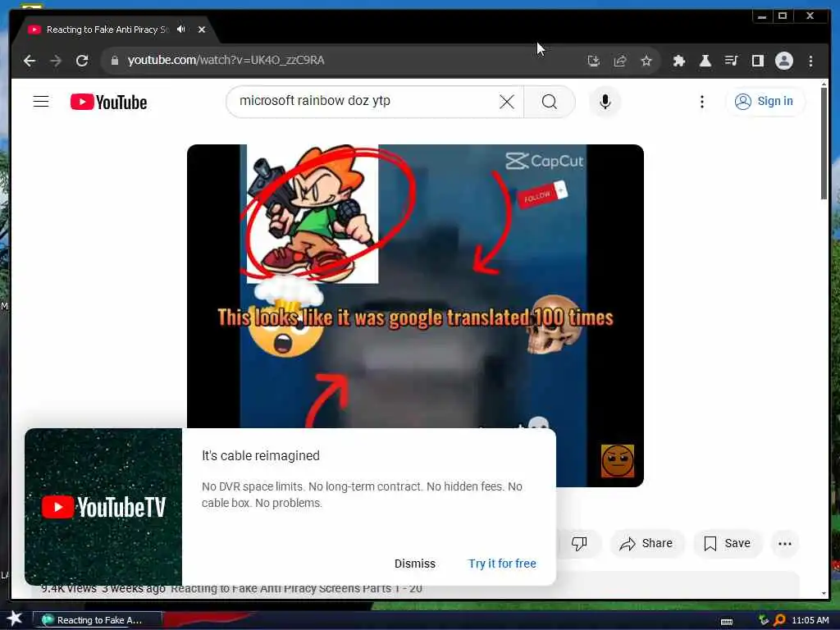Dismiss the YouTube TV promo
This screenshot has width=840, height=630.
click(x=414, y=564)
